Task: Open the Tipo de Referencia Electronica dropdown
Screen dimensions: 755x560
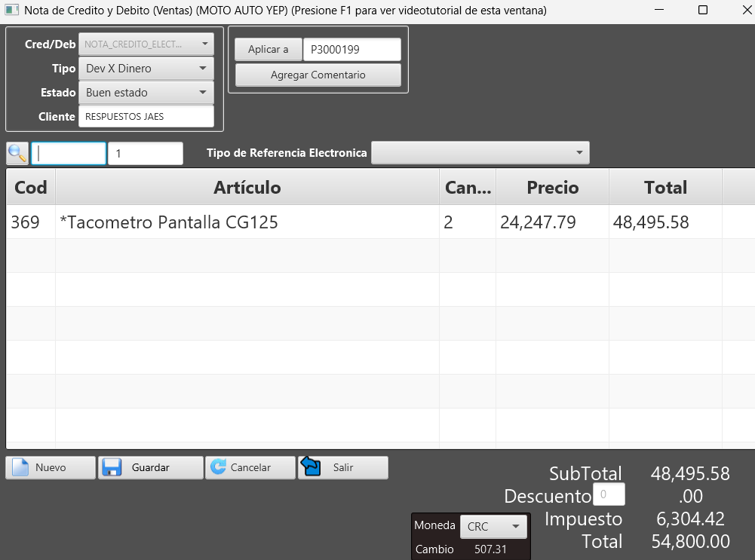Action: click(480, 153)
